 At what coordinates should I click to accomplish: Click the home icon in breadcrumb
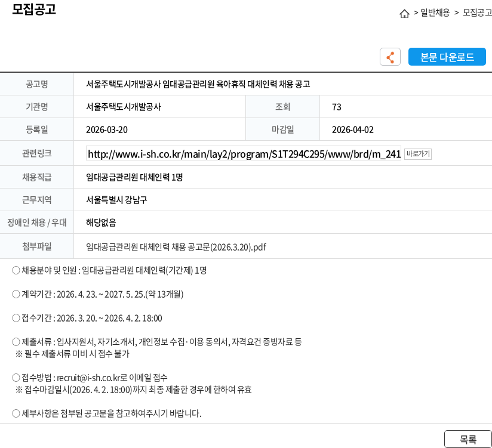click(404, 13)
